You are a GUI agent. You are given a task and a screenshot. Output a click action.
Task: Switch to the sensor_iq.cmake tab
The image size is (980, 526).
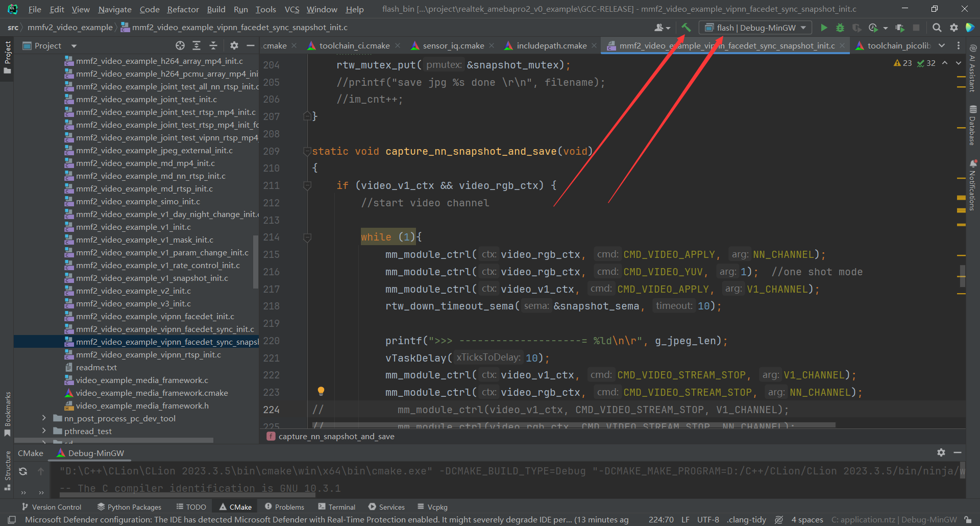pos(453,45)
